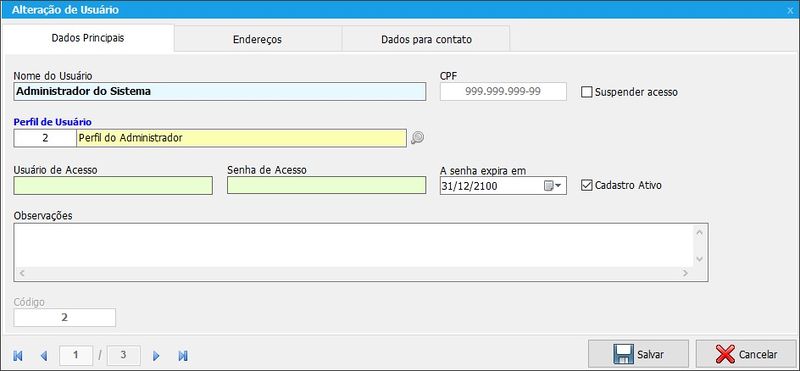
Task: Click the CPF input field
Action: (503, 91)
